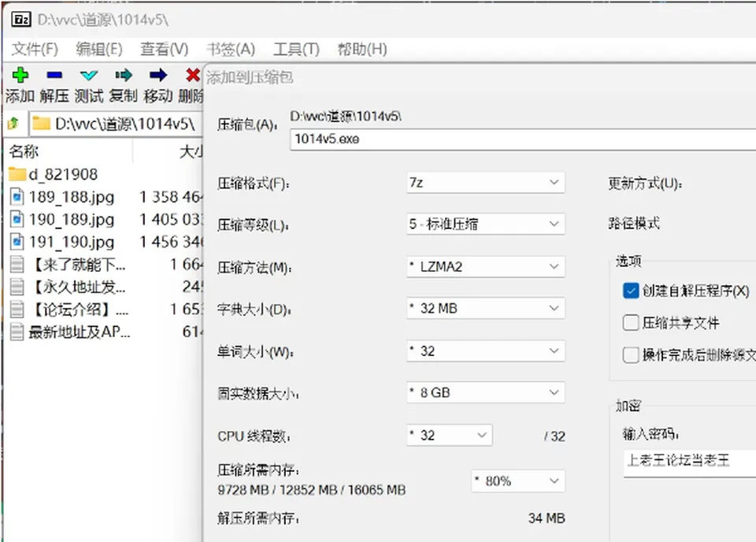Click the password field under 输入密码
The width and height of the screenshot is (756, 542).
pos(690,462)
